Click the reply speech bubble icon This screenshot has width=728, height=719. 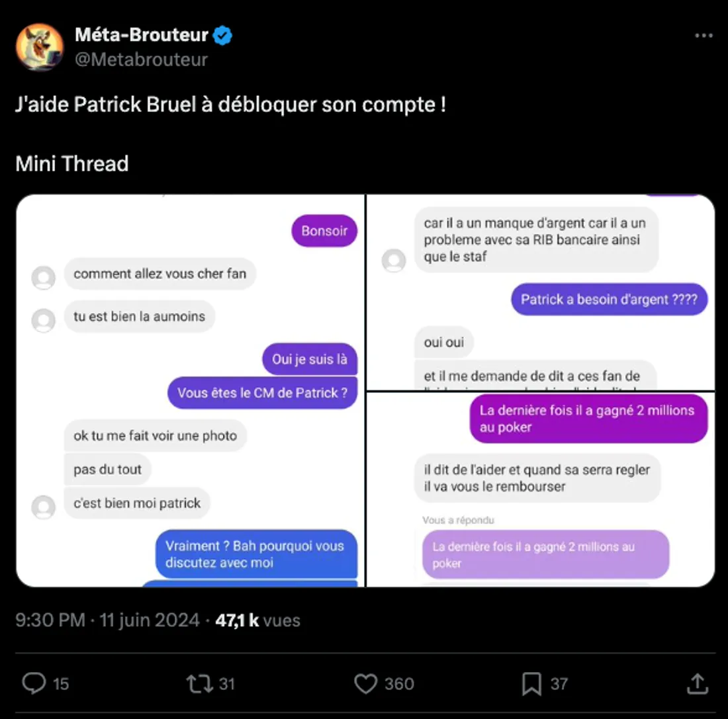pyautogui.click(x=33, y=683)
